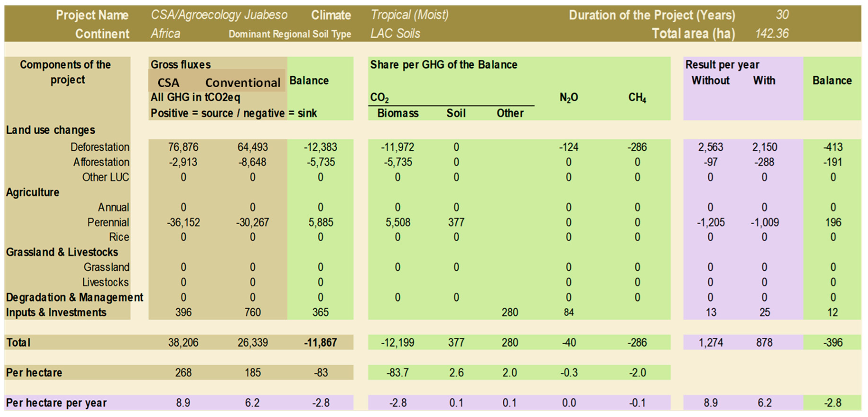Click the CH4 column header
Screen dimensions: 868x417
click(x=637, y=98)
